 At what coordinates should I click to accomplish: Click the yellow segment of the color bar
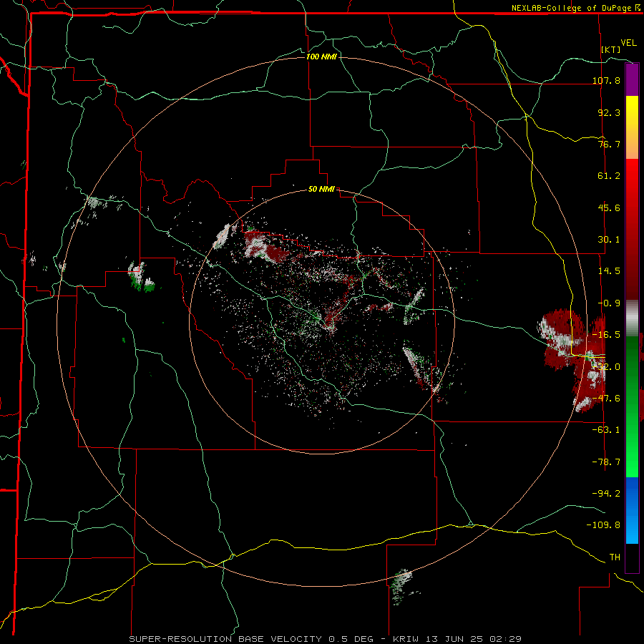pos(632,112)
